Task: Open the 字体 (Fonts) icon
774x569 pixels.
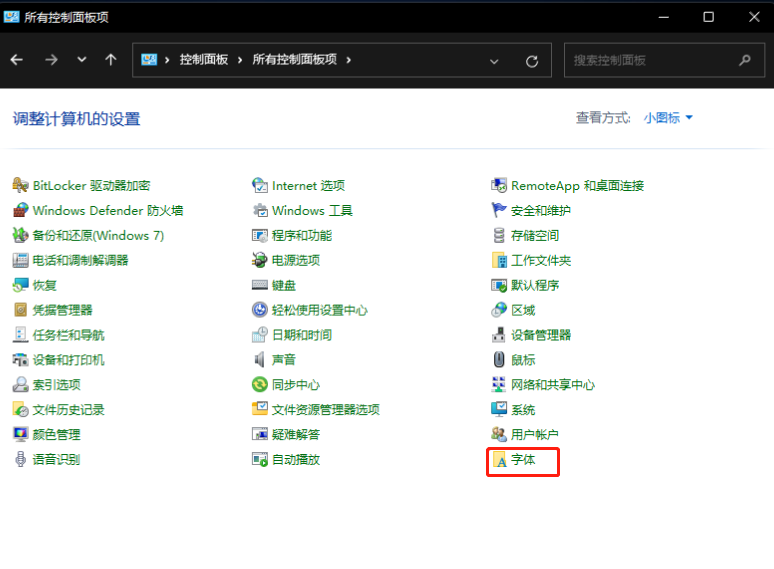Action: pos(500,460)
